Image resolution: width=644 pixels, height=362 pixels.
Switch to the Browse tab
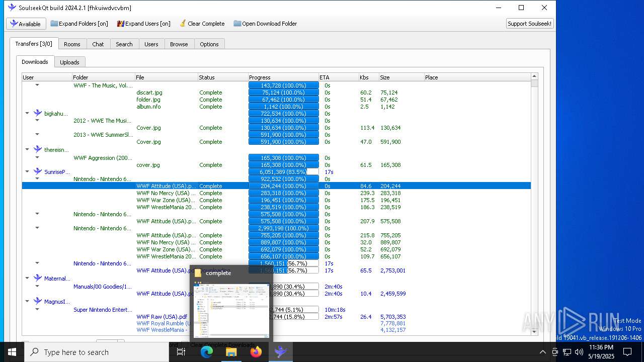pyautogui.click(x=179, y=44)
